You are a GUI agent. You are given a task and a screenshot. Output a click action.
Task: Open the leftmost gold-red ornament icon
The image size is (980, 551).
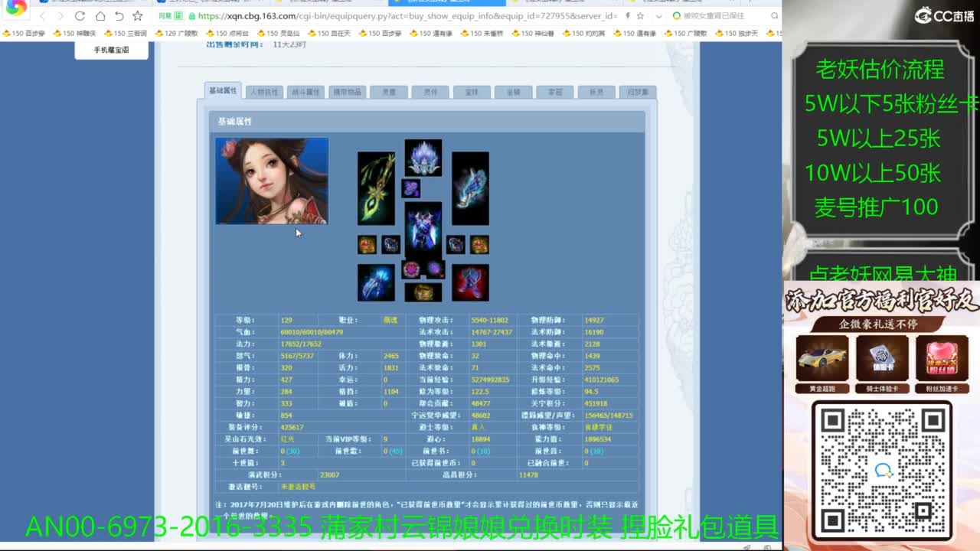tap(367, 245)
